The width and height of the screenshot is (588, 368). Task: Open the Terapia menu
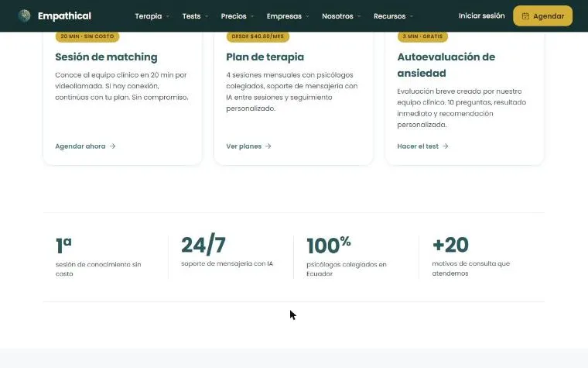tap(149, 16)
